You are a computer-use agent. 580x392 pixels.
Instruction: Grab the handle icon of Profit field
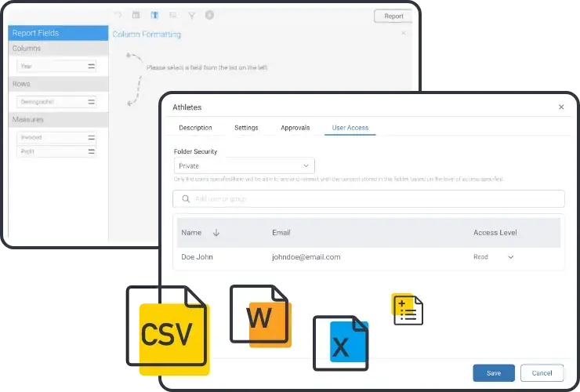click(x=92, y=152)
